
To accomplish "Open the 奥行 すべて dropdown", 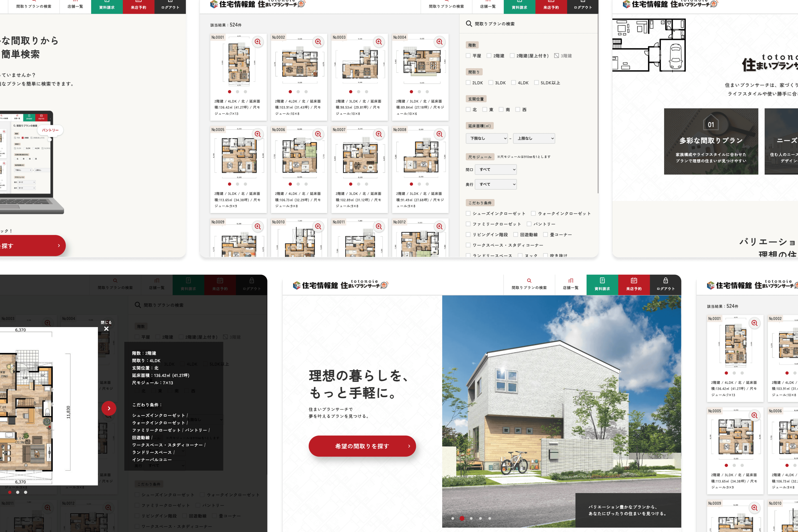I will (496, 184).
